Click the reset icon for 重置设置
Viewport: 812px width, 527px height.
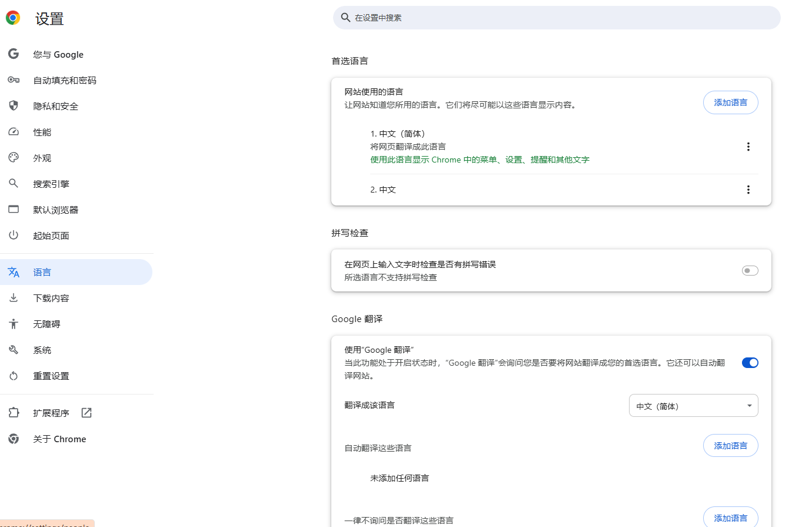14,376
